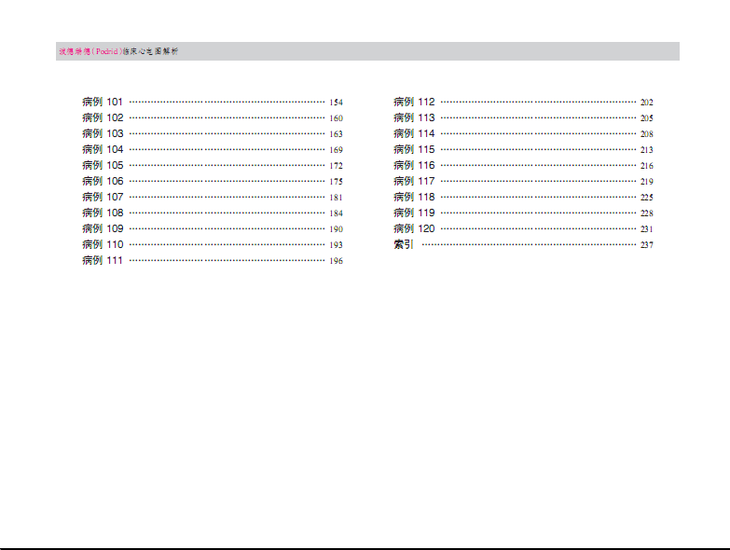Viewport: 730px width, 550px height.
Task: Open the 病例 106 contents line
Action: 102,182
